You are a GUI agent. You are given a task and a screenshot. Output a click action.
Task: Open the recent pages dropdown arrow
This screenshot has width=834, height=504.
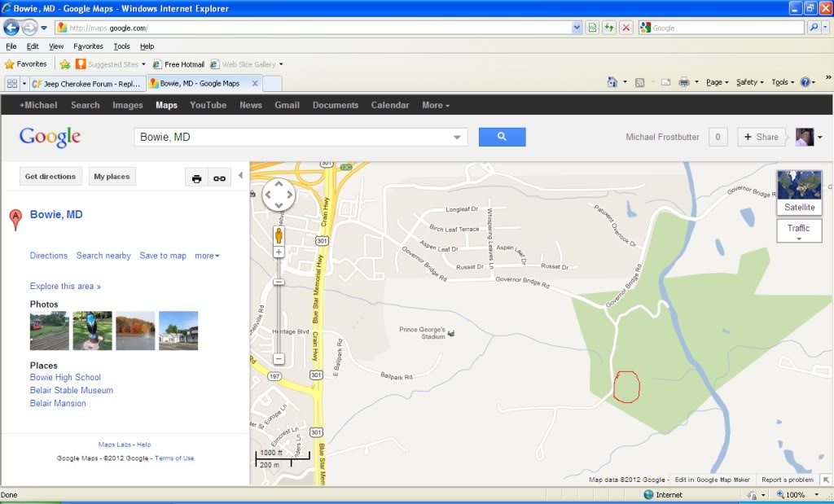point(44,28)
